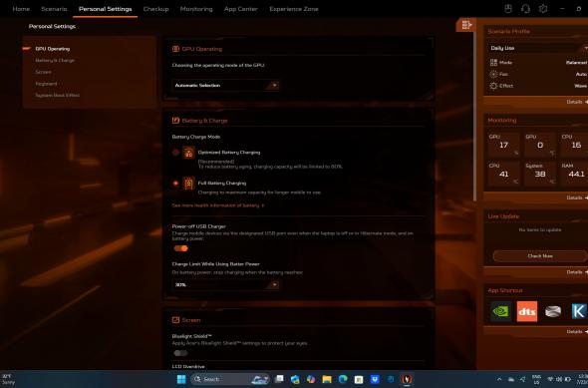Expand Details under Live Update
588x388 pixels.
pos(577,271)
